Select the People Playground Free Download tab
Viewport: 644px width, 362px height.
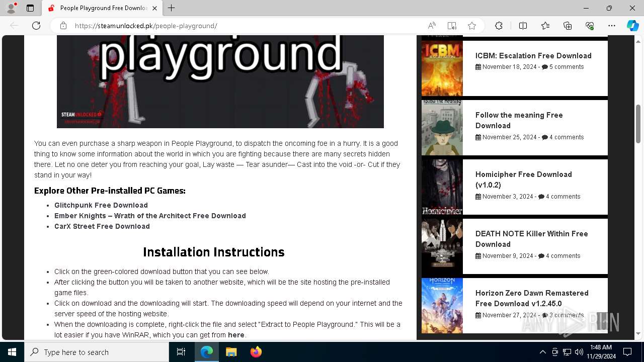[102, 8]
